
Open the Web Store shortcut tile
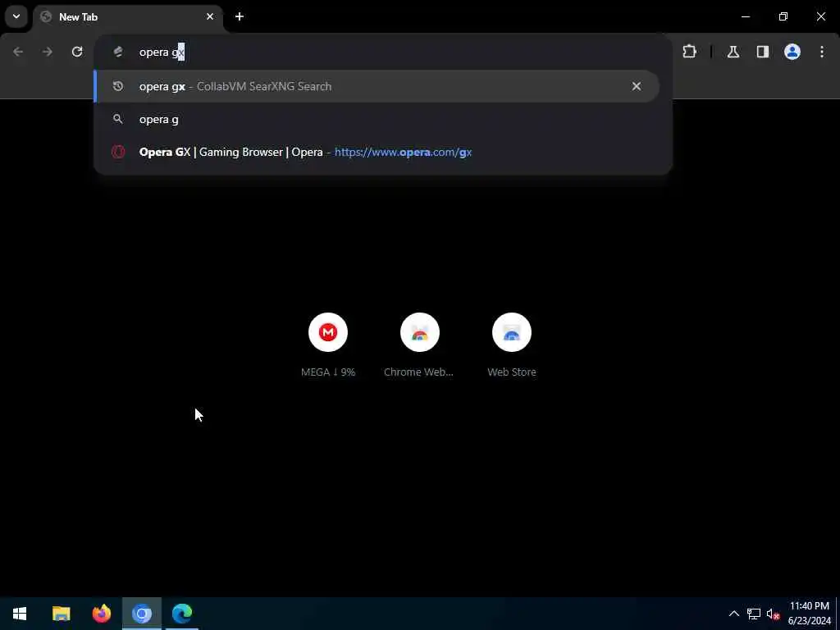coord(512,345)
